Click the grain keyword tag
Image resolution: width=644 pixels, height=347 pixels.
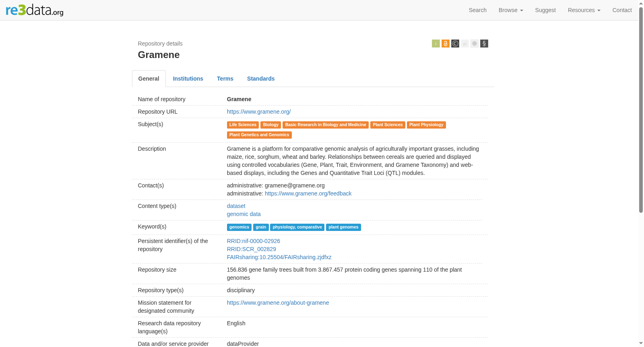(x=261, y=227)
